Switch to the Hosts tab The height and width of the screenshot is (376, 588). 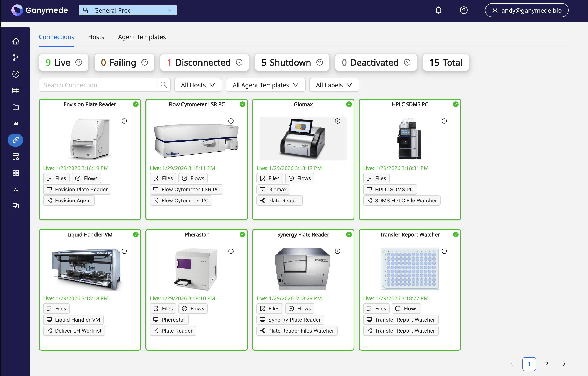(x=96, y=37)
